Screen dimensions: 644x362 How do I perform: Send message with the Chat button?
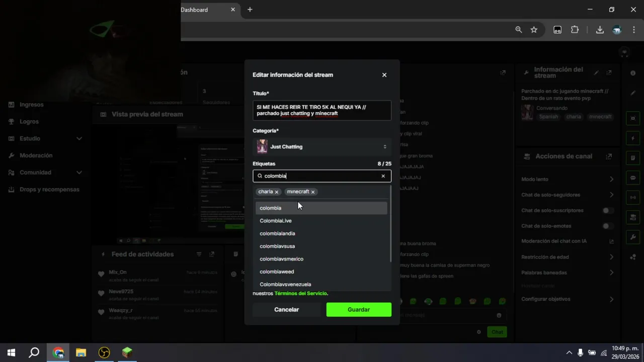point(497,332)
